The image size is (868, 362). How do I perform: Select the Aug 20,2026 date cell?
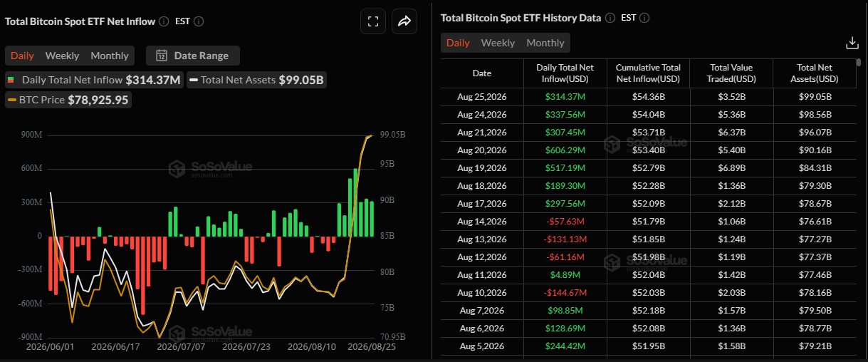[482, 150]
